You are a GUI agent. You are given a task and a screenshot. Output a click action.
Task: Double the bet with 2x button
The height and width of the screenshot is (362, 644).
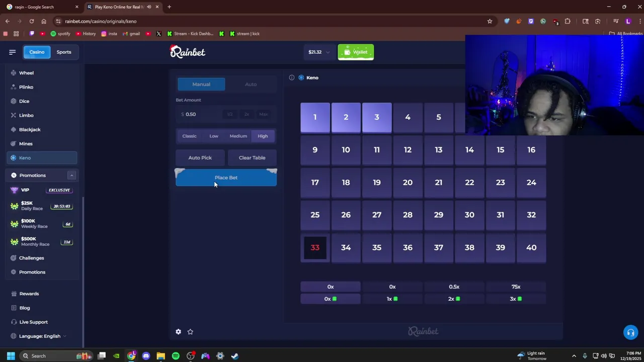point(247,114)
